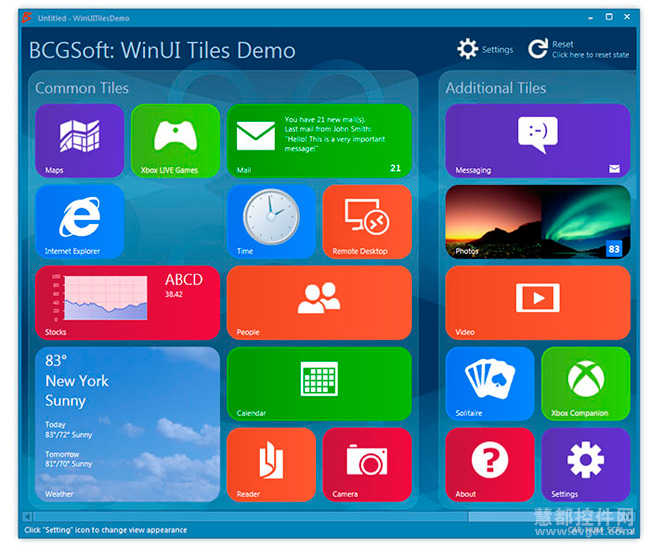Open the Weather tile for New York
The width and height of the screenshot is (650, 548).
[x=127, y=424]
